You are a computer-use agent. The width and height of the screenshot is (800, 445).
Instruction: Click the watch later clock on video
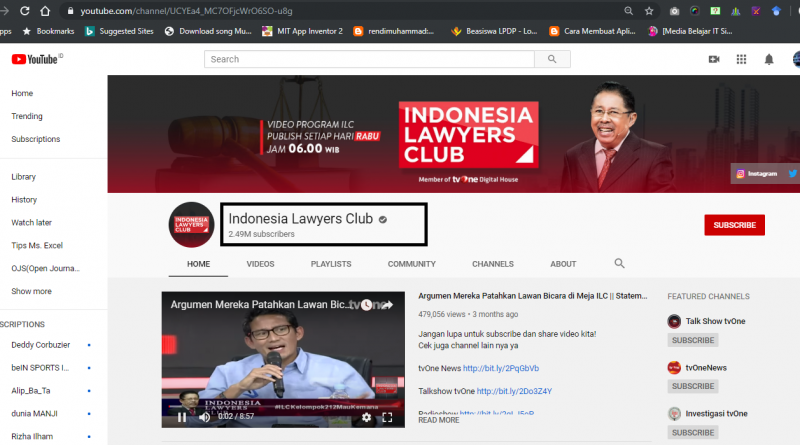tap(366, 305)
